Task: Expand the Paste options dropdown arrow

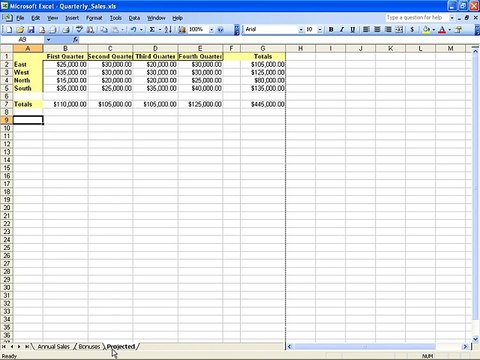Action: pyautogui.click(x=122, y=30)
